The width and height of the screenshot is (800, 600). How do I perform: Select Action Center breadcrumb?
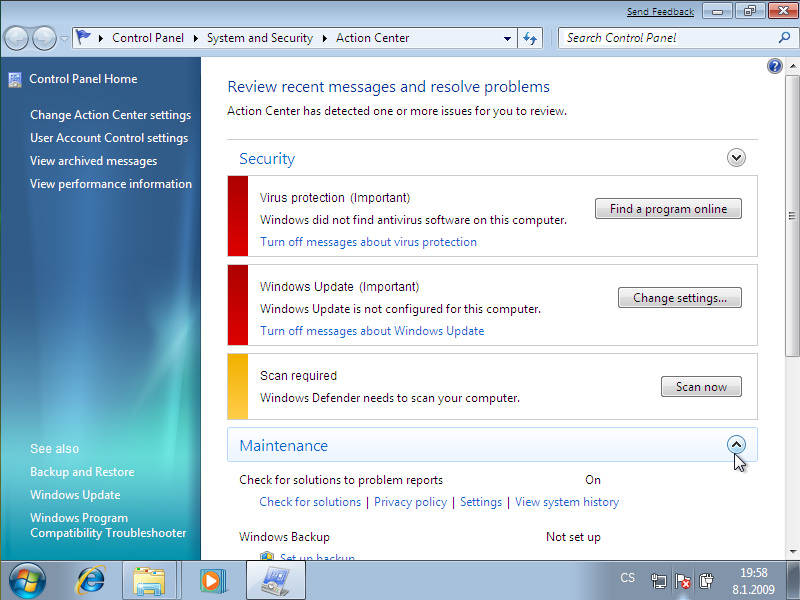[372, 38]
